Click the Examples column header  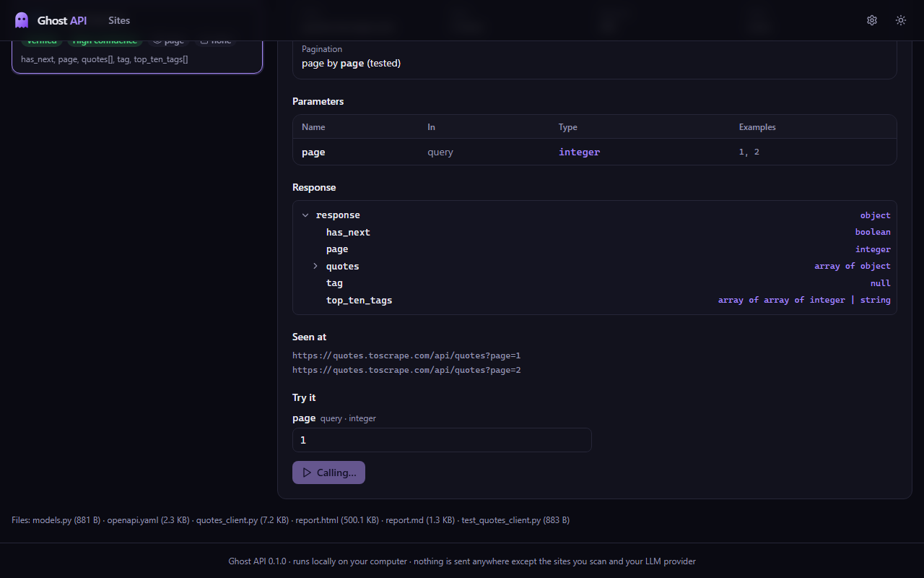pos(757,127)
